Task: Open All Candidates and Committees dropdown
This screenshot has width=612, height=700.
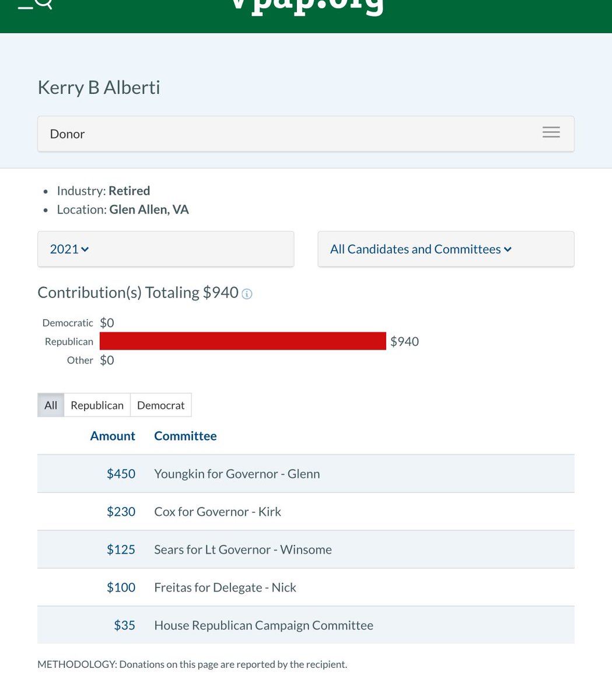Action: coord(446,249)
